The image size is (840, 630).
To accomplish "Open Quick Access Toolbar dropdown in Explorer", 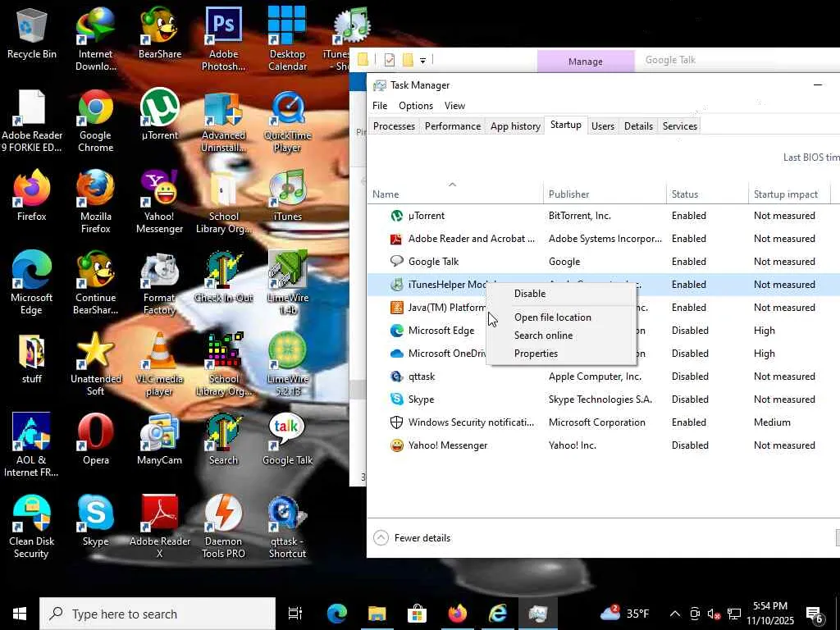I will point(422,61).
